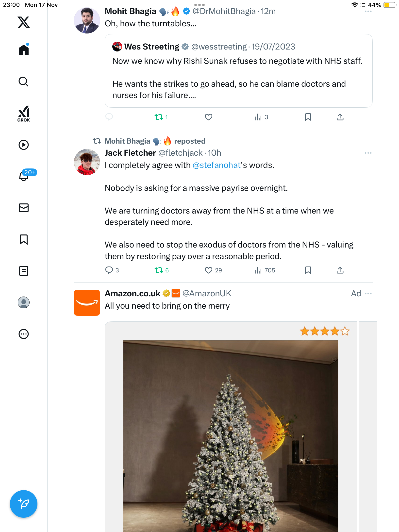This screenshot has height=532, width=399.
Task: Open Messages envelope in sidebar
Action: tap(24, 208)
